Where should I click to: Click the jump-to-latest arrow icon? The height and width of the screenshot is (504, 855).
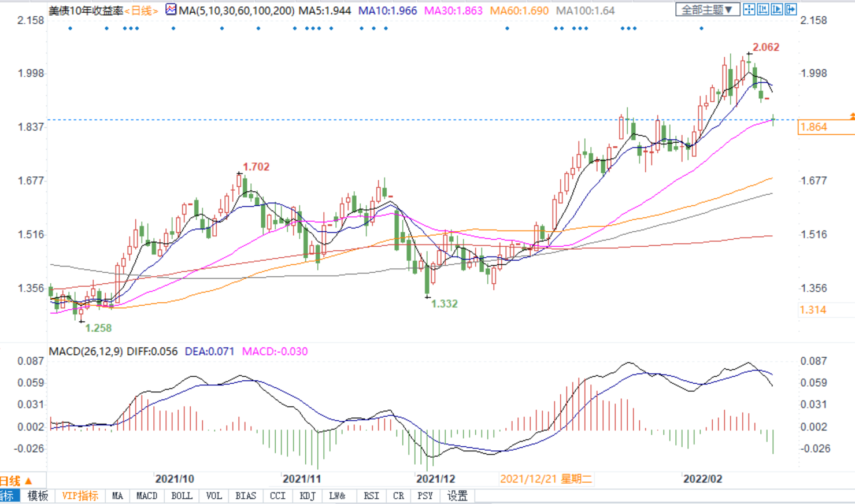(791, 9)
